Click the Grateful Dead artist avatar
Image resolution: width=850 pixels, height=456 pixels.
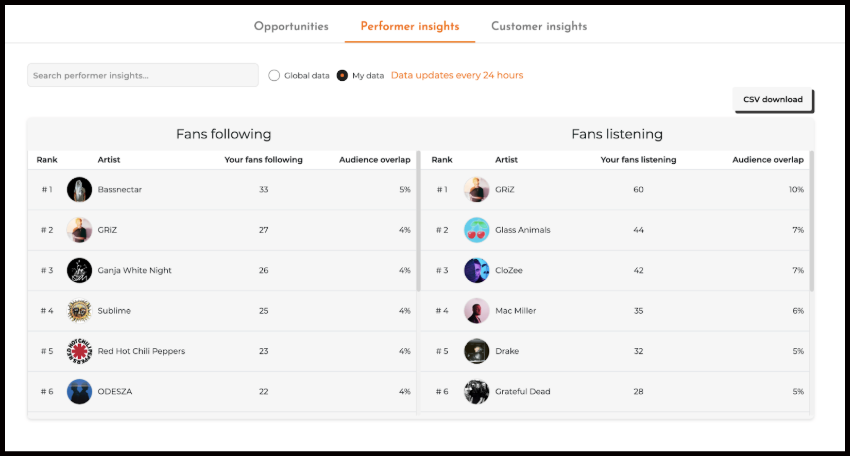coord(476,391)
